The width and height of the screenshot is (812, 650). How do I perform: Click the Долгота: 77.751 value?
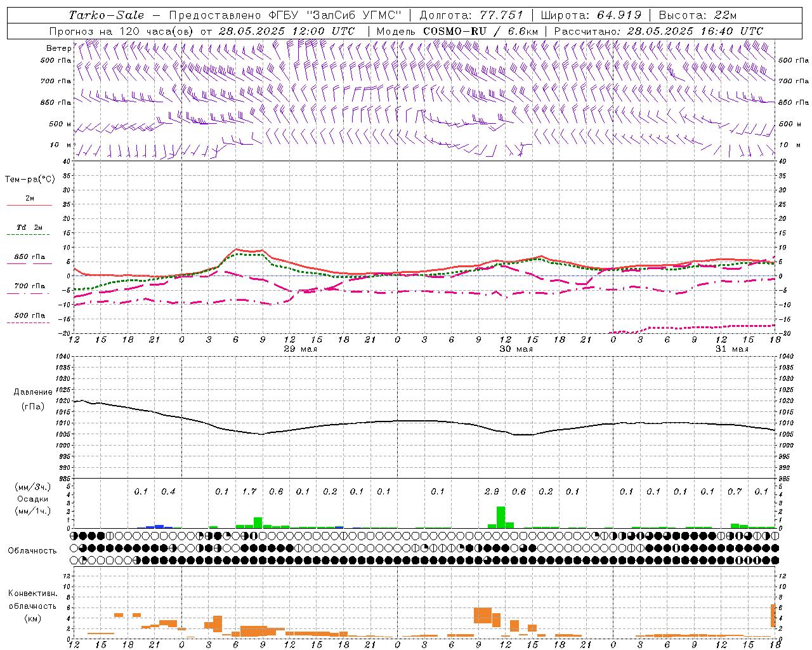(471, 15)
